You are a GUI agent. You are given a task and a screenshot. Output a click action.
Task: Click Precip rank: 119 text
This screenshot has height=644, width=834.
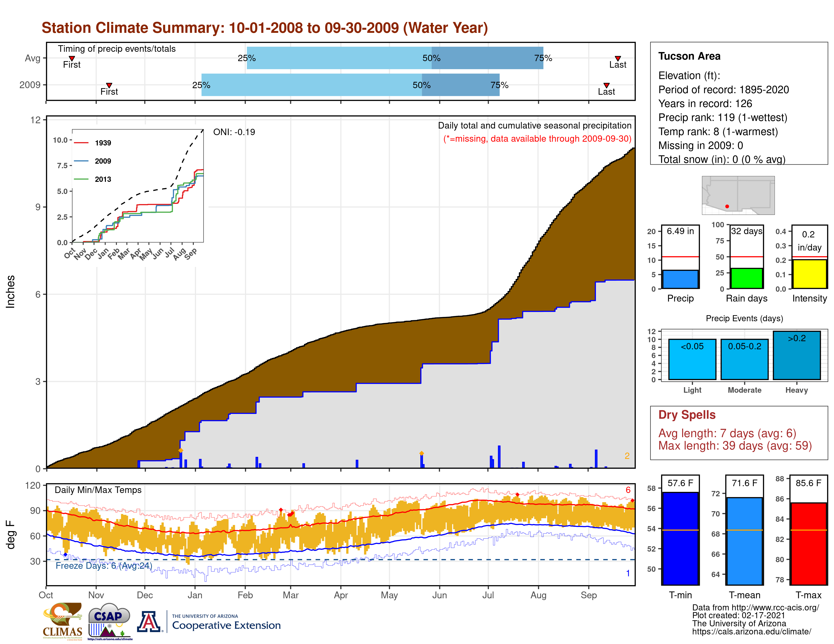[x=723, y=117]
